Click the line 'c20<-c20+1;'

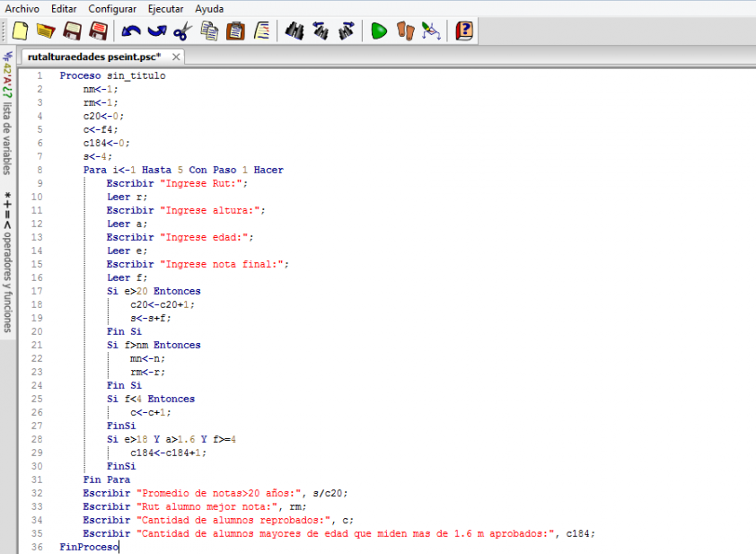pyautogui.click(x=162, y=304)
